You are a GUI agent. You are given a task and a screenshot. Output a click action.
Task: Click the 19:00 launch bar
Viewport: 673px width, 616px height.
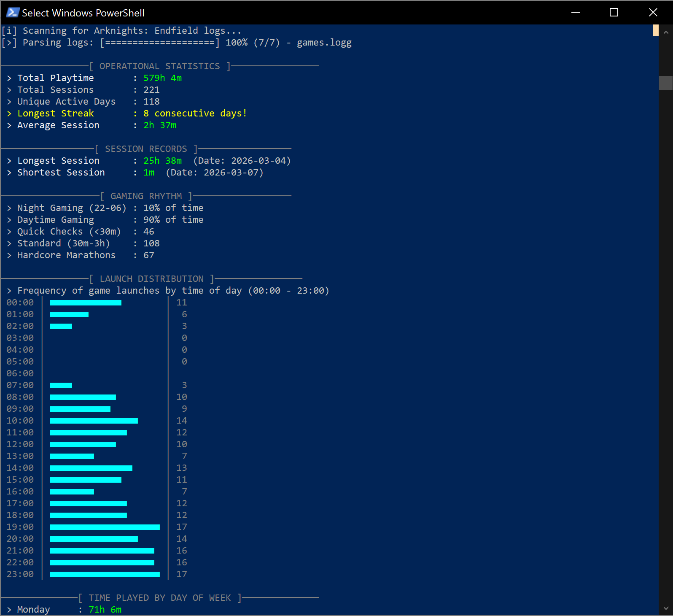pyautogui.click(x=105, y=527)
